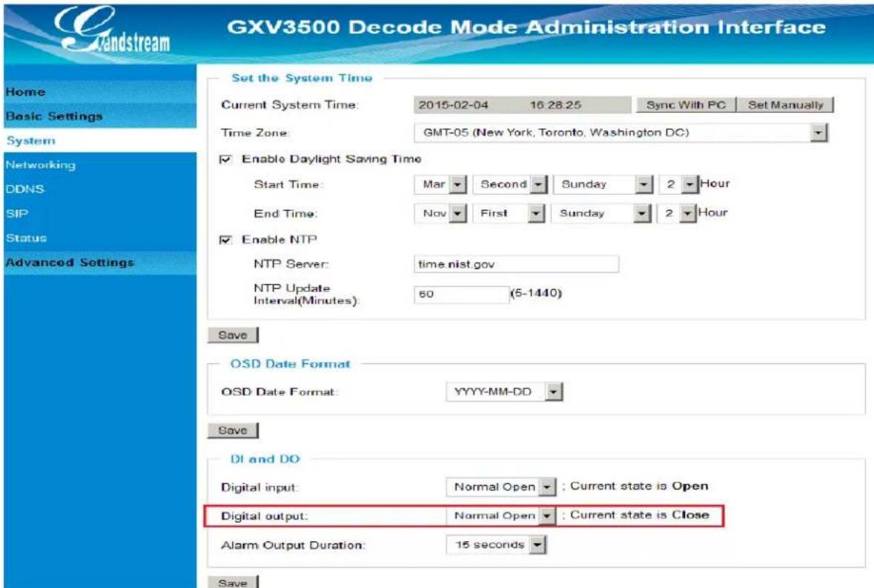Click the 'Set the System Time' heading
The image size is (874, 588).
click(x=302, y=78)
